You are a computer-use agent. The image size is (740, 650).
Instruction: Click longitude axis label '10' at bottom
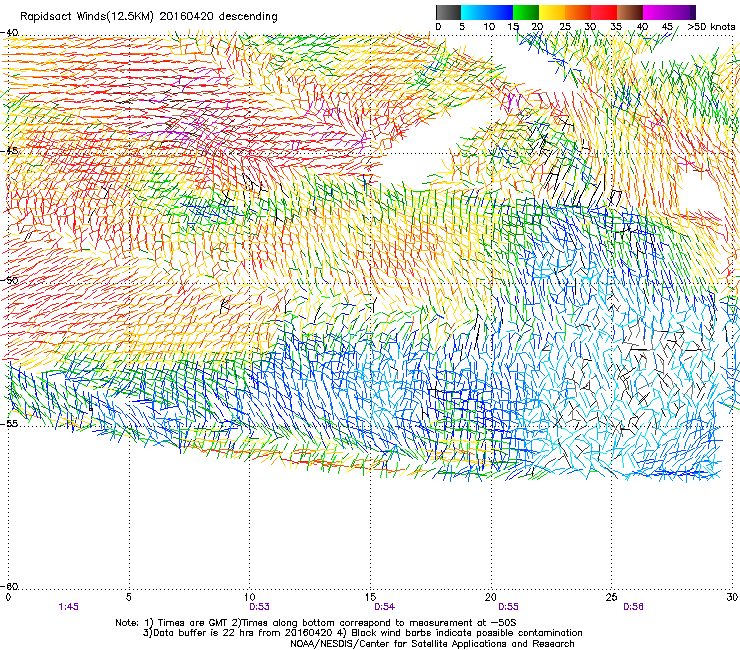(x=250, y=597)
